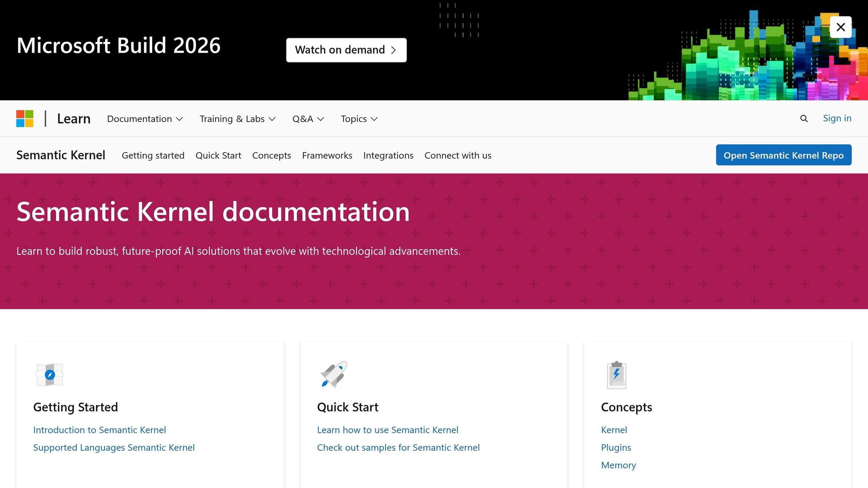Go to the Learn homepage link

pyautogui.click(x=74, y=119)
